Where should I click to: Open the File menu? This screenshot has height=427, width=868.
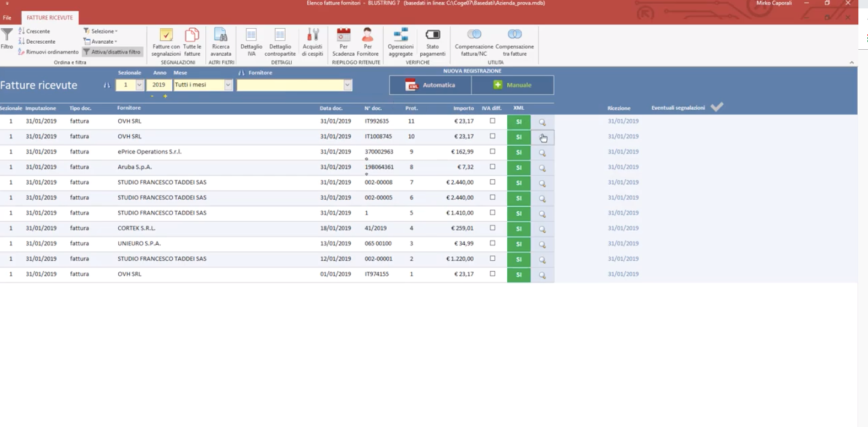(x=7, y=18)
